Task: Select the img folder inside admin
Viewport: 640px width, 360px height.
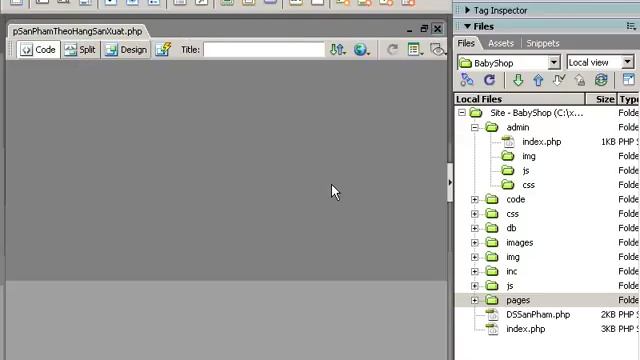Action: click(x=529, y=156)
